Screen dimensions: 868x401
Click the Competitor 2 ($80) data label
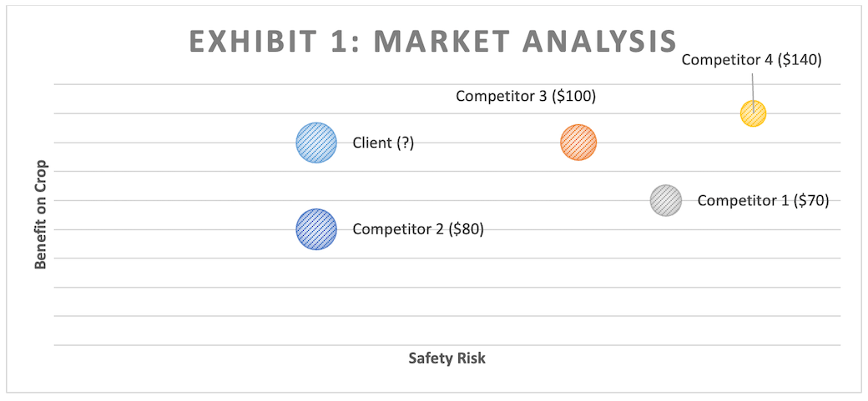pyautogui.click(x=418, y=229)
